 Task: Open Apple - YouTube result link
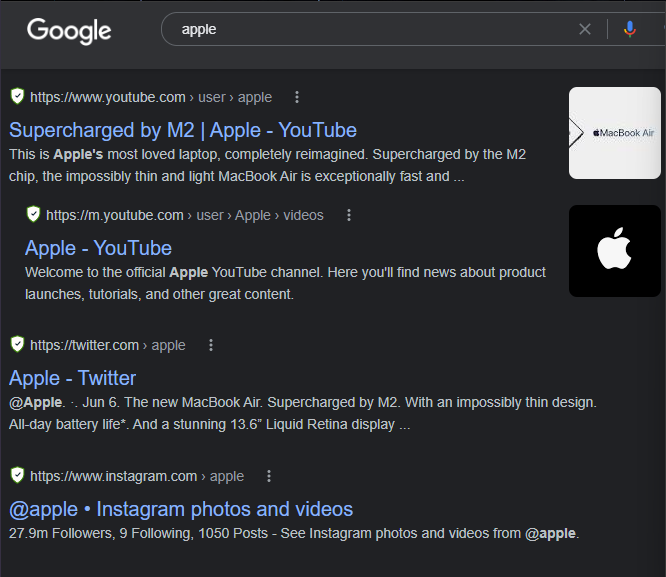pos(98,248)
